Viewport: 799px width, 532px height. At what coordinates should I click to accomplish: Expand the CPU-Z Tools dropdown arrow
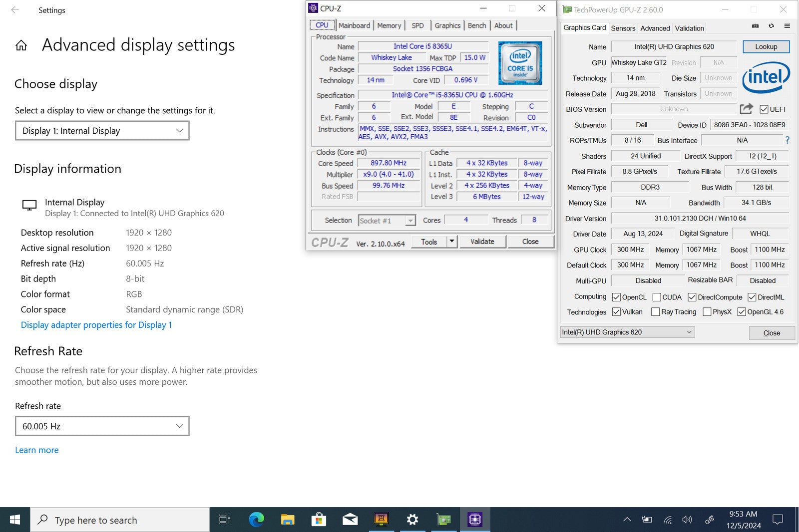coord(451,242)
